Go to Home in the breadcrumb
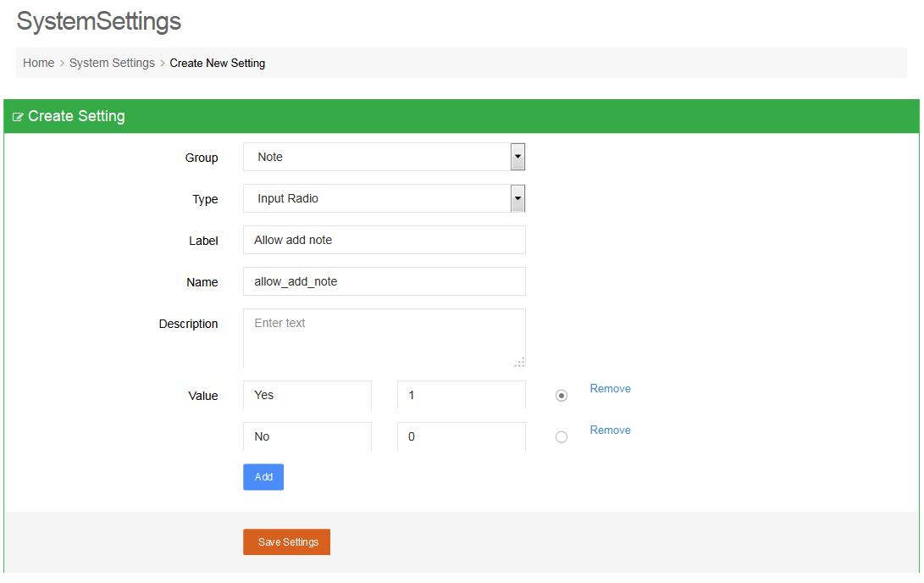Image resolution: width=924 pixels, height=583 pixels. tap(39, 63)
